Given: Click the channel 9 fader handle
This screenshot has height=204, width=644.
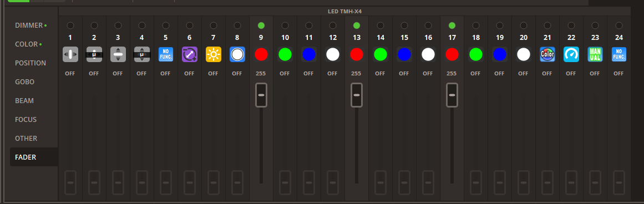Looking at the screenshot, I should (261, 95).
